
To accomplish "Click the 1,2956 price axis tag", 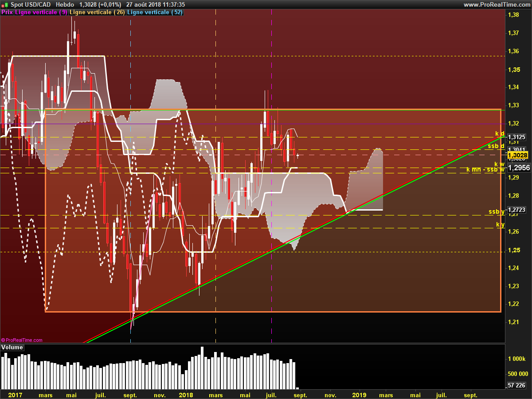I will (519, 168).
